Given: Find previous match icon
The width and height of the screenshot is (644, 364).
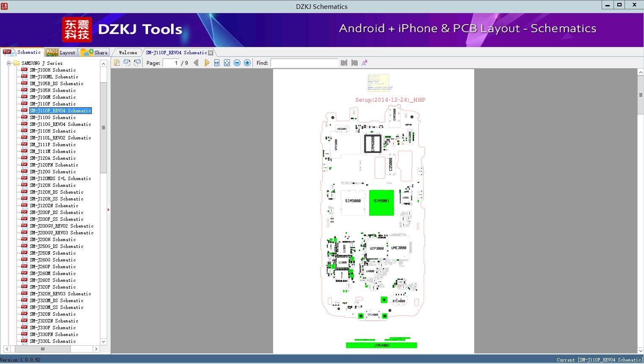Looking at the screenshot, I should 344,63.
